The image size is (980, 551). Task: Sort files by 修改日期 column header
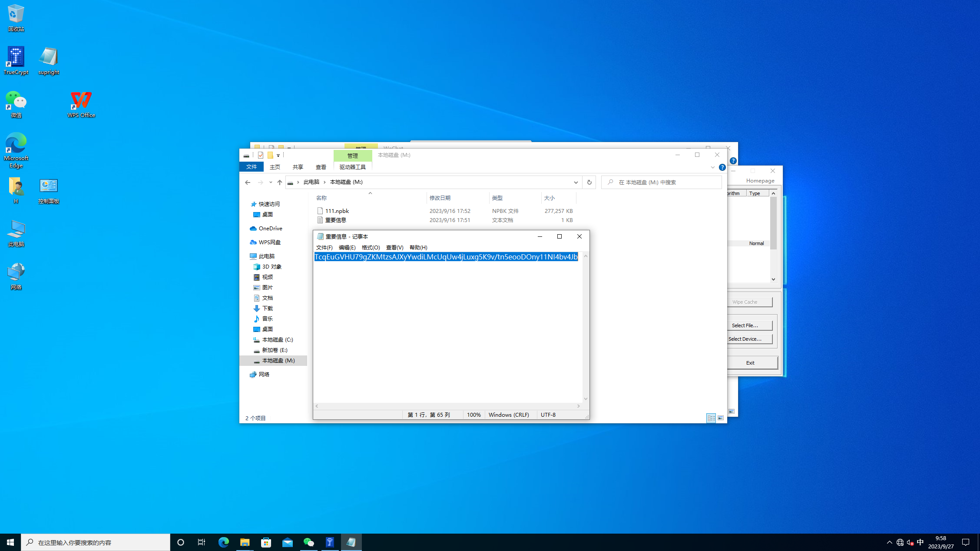440,198
